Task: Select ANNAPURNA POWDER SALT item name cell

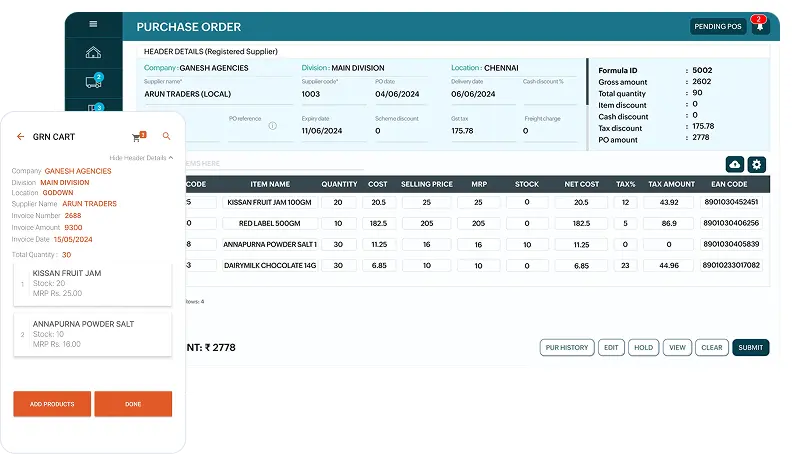Action: pyautogui.click(x=270, y=244)
